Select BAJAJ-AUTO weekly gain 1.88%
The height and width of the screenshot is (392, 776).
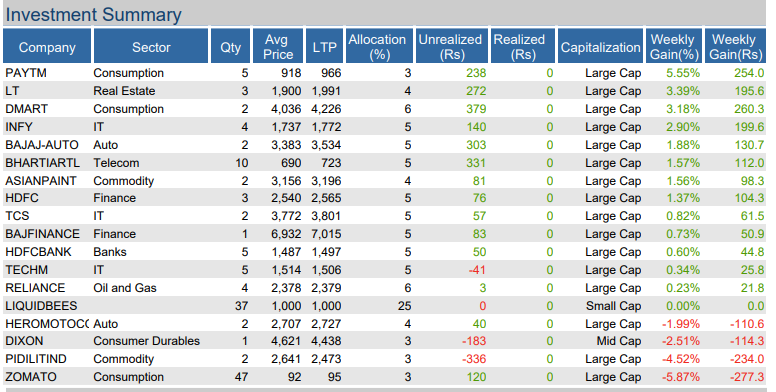(683, 145)
